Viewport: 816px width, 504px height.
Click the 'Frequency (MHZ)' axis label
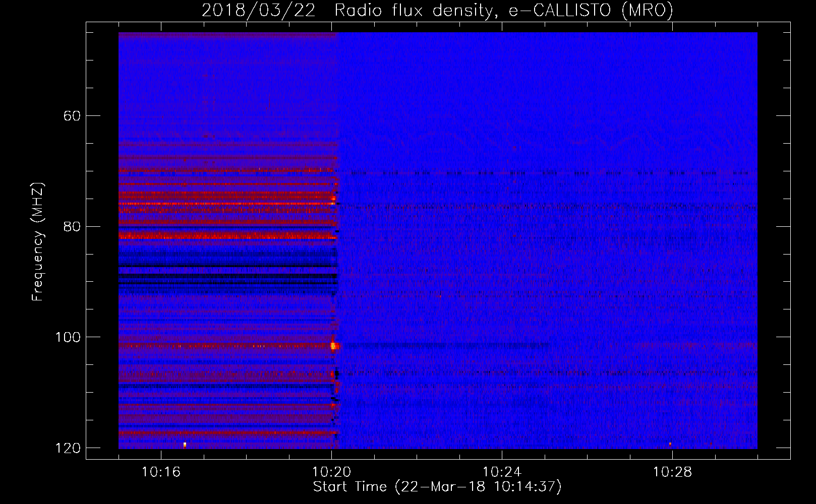[38, 241]
